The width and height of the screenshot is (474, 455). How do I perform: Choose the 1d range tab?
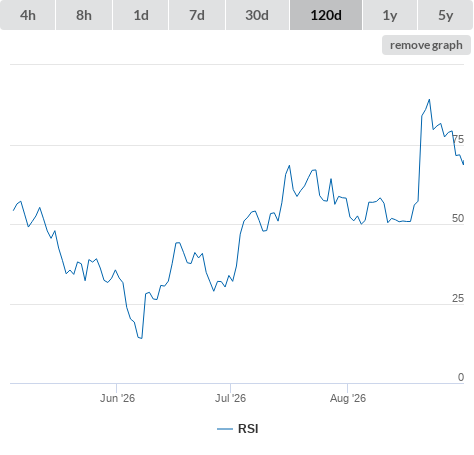[141, 15]
